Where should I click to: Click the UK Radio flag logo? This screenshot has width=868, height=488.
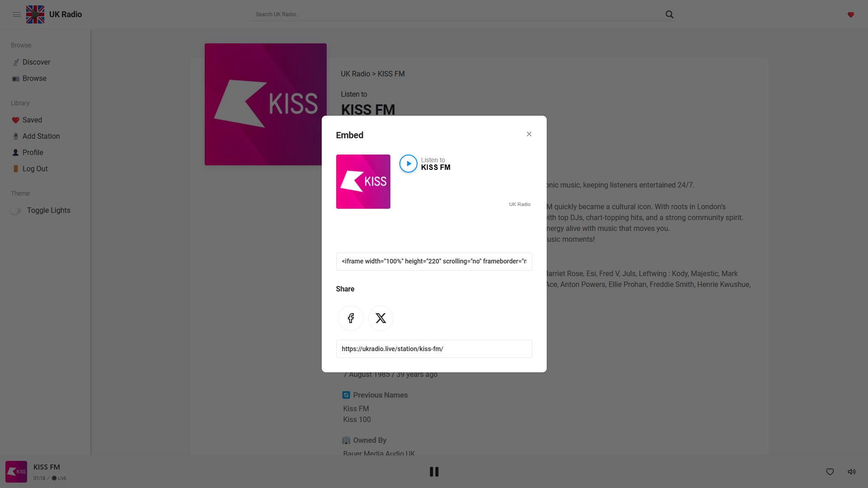coord(35,14)
